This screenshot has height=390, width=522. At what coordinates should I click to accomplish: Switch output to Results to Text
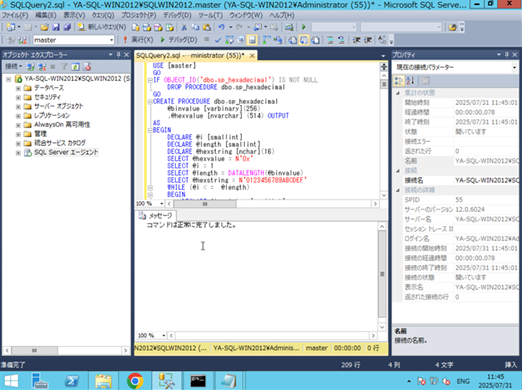pos(292,40)
